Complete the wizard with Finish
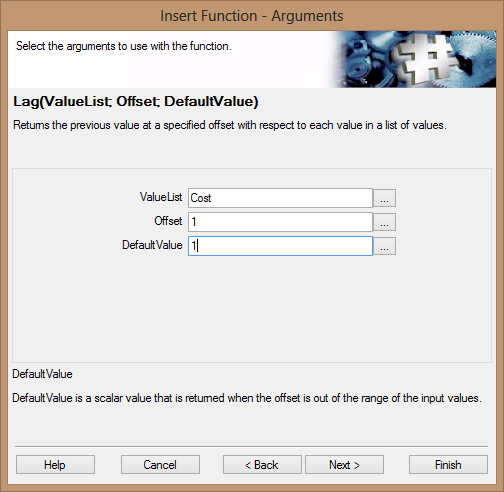The height and width of the screenshot is (492, 504). (448, 465)
